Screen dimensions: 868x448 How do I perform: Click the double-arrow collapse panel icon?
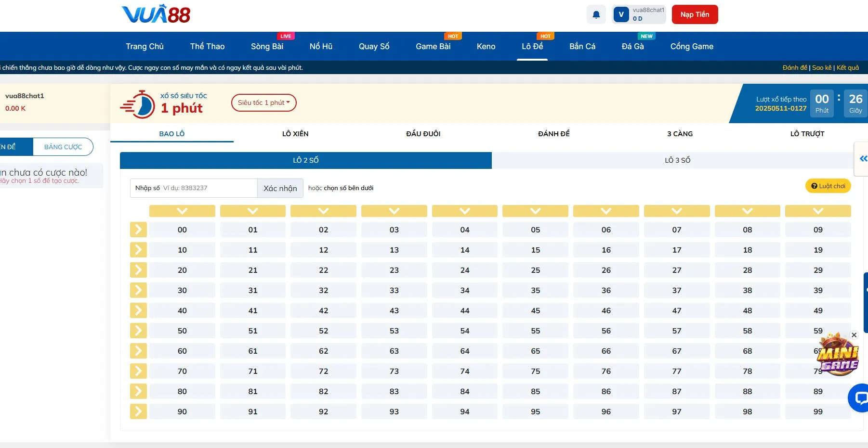point(863,159)
